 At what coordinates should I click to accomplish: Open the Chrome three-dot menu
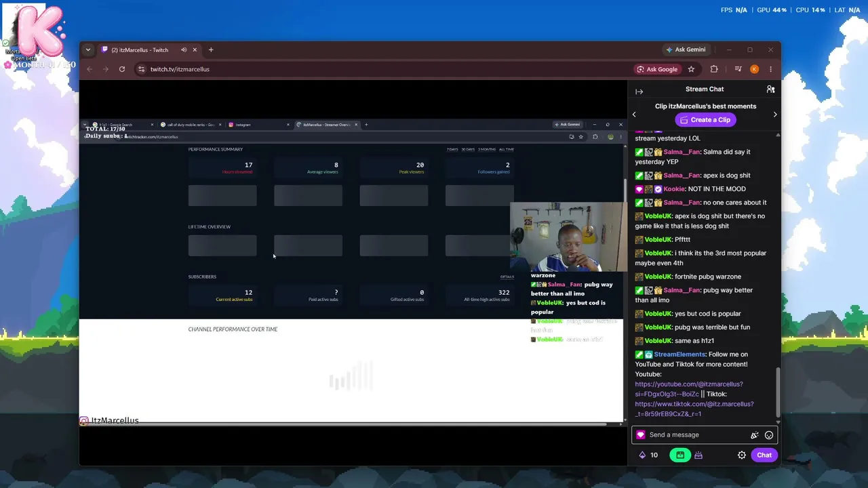770,69
